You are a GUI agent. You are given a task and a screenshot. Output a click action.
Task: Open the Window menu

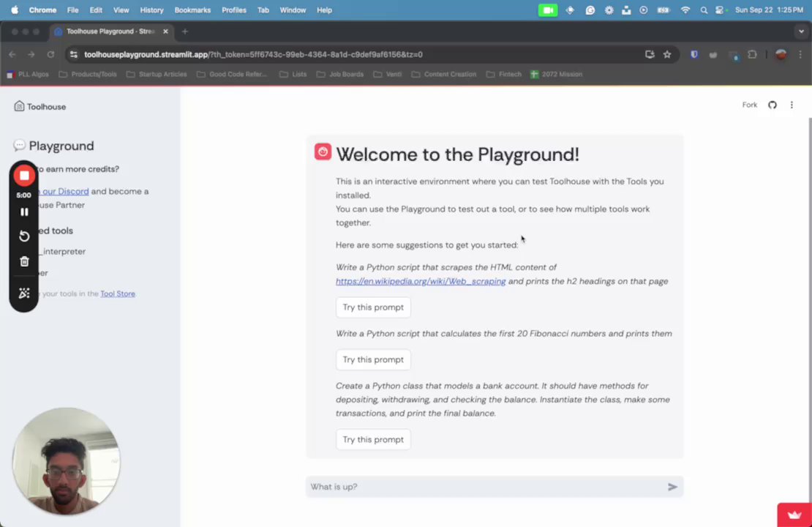coord(293,10)
